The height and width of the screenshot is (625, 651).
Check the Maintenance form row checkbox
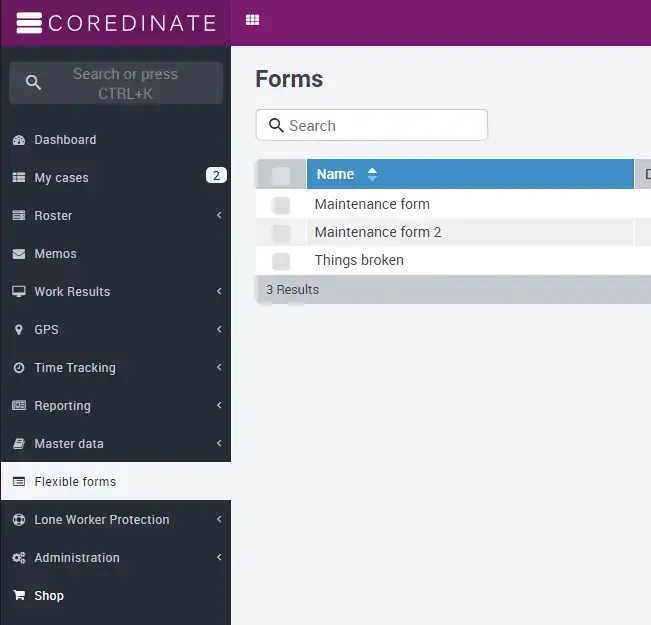(281, 206)
